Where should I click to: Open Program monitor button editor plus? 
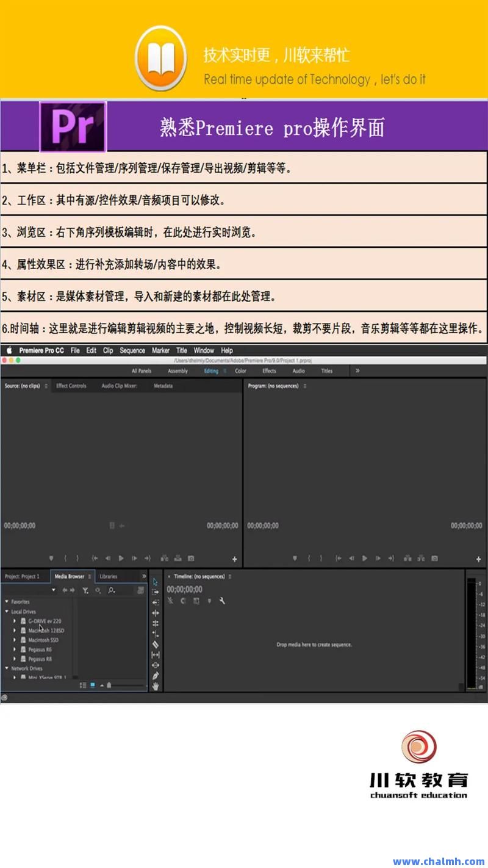point(479,559)
